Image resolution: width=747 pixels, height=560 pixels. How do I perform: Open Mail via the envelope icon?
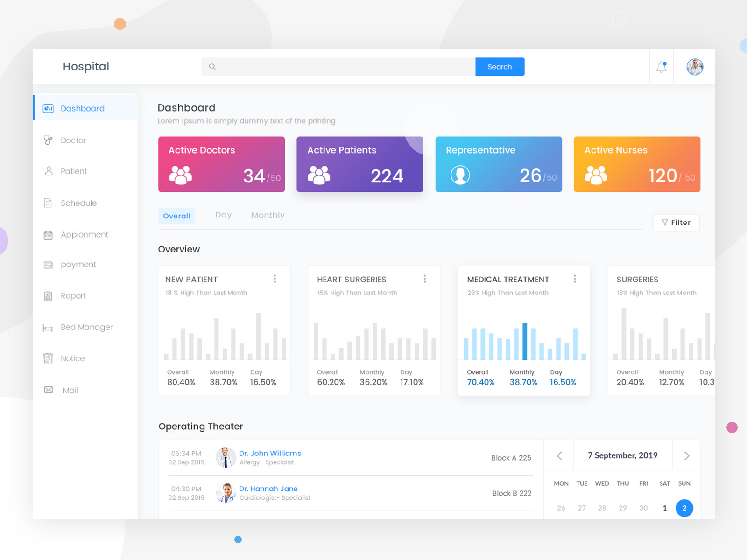(49, 390)
